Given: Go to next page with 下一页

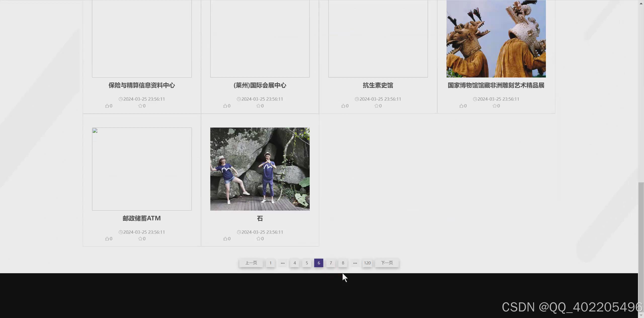Looking at the screenshot, I should pyautogui.click(x=387, y=263).
